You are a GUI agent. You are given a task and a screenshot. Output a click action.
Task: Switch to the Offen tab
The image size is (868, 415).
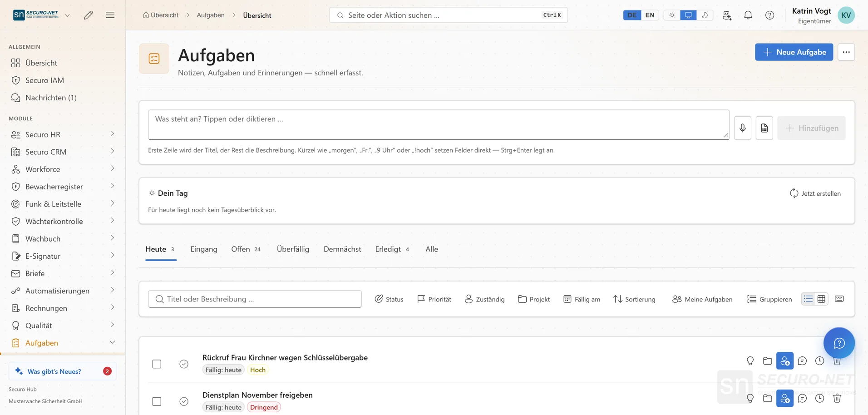(x=246, y=249)
